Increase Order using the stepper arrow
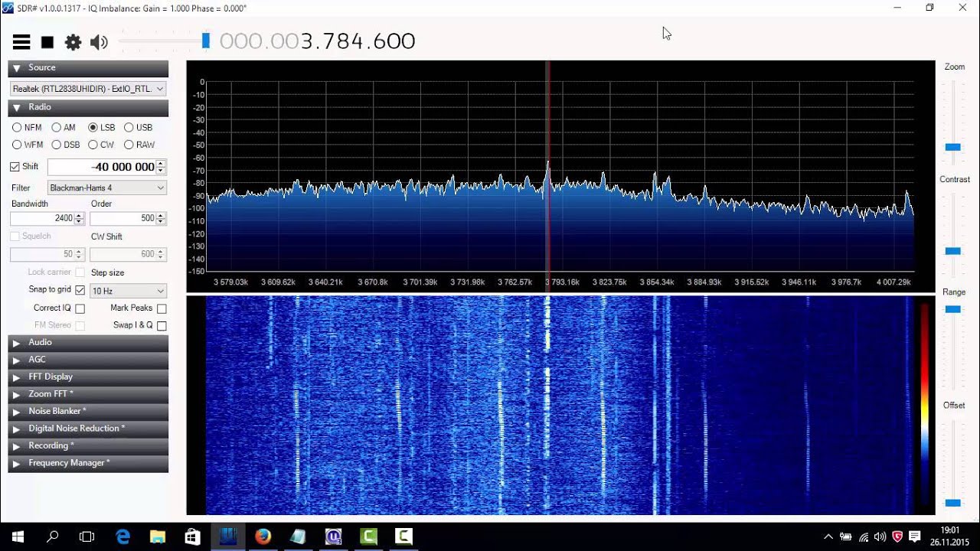This screenshot has height=551, width=980. pyautogui.click(x=160, y=215)
